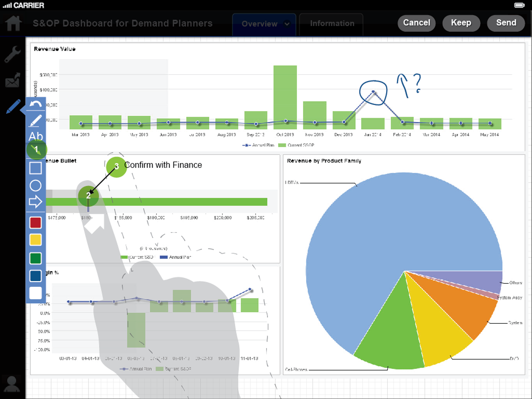Click the Oct 2013 revenue bar
Viewport: 532px width, 399px height.
pyautogui.click(x=285, y=97)
